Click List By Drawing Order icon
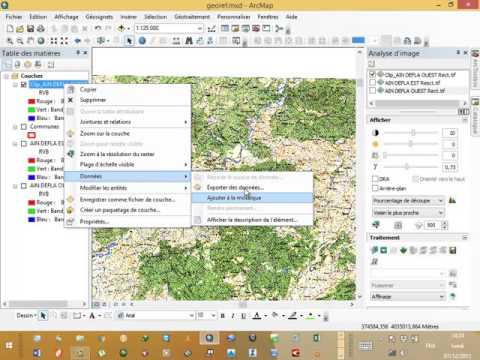480x360 pixels. pos(7,65)
